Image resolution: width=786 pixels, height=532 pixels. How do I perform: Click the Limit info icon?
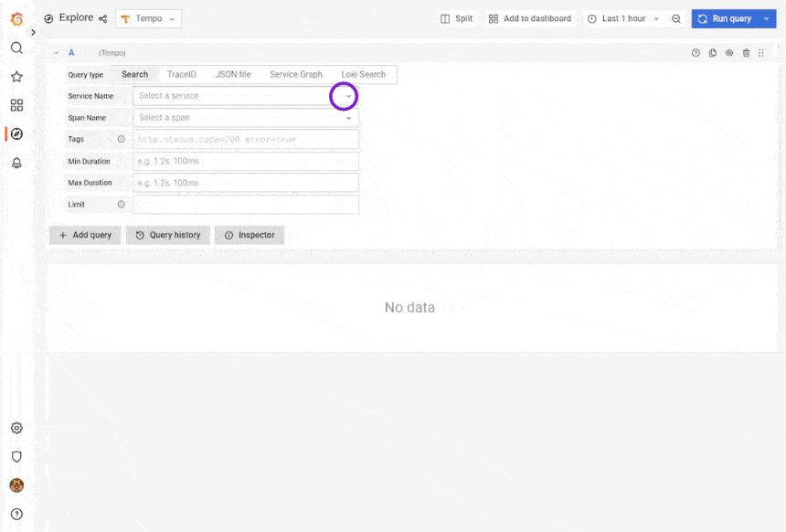coord(121,204)
